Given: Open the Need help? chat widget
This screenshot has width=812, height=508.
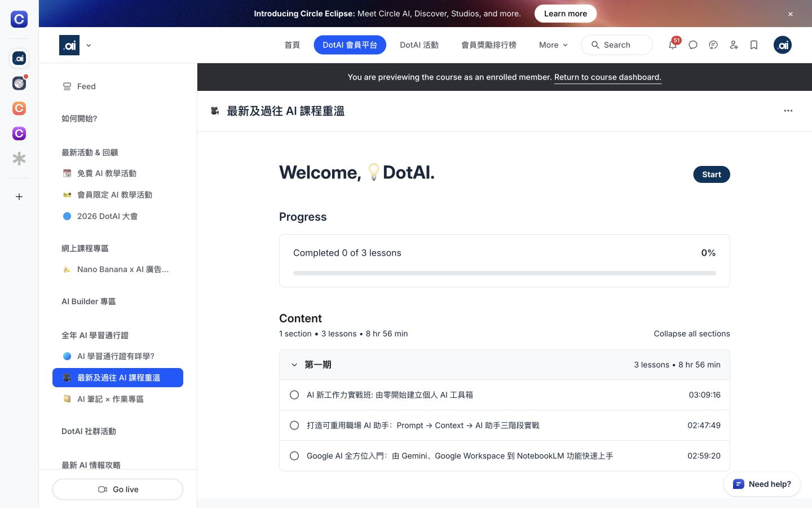Looking at the screenshot, I should (x=762, y=484).
